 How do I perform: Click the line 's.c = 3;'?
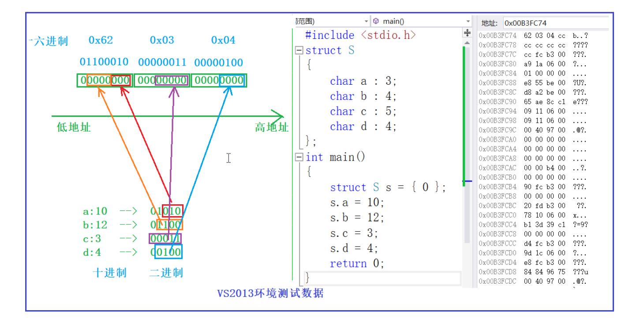point(354,233)
